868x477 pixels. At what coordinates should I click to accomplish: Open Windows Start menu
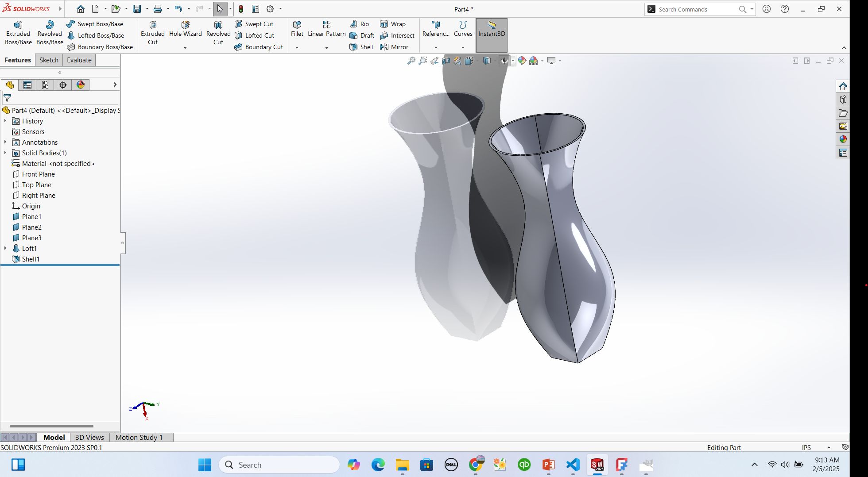point(205,465)
